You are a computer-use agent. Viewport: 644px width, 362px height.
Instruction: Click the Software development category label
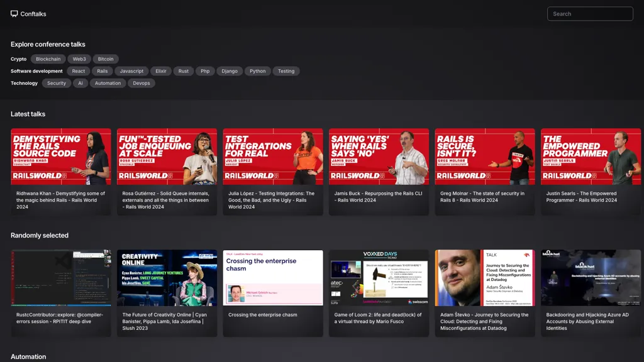[x=36, y=71]
